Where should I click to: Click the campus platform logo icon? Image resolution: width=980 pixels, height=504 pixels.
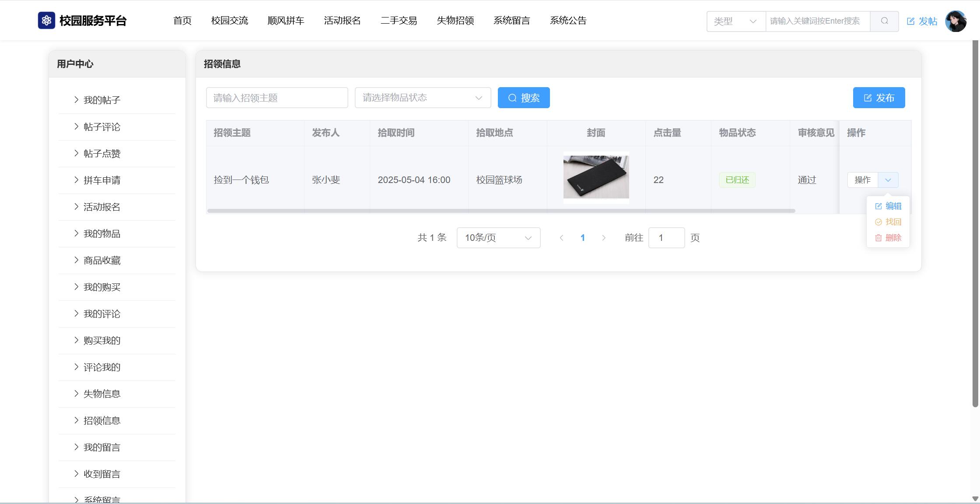[46, 21]
